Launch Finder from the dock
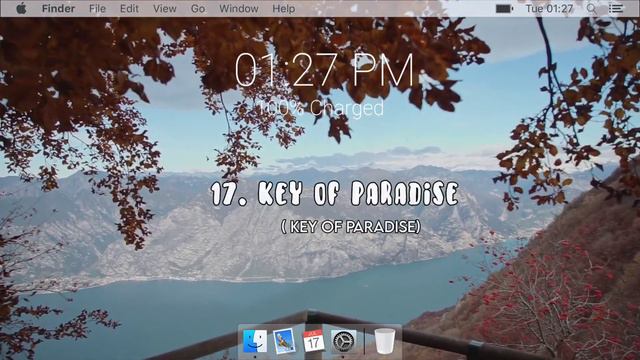640x360 pixels. click(255, 341)
